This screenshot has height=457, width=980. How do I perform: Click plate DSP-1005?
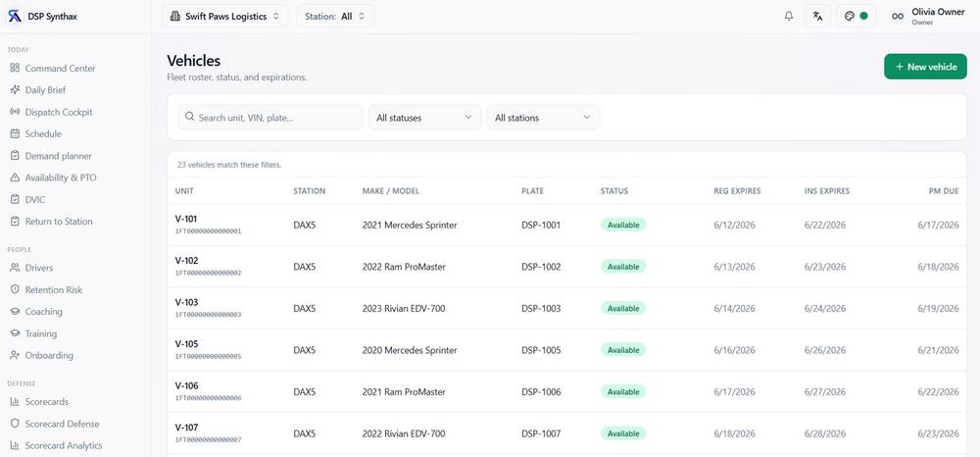pyautogui.click(x=541, y=350)
